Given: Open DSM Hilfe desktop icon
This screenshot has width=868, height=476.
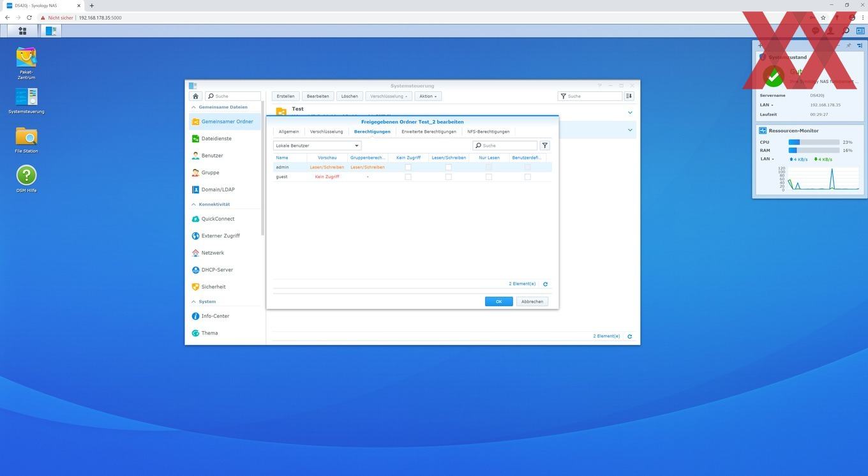Looking at the screenshot, I should pyautogui.click(x=26, y=179).
